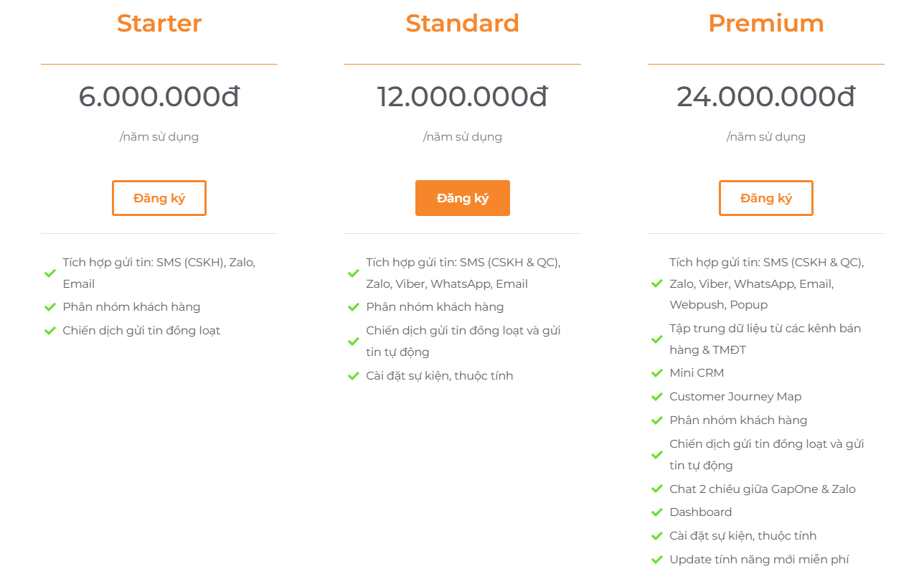Click checkmark next to Starter's Chiến dịch gửi tin đồng loạt
This screenshot has width=924, height=587.
[x=50, y=331]
